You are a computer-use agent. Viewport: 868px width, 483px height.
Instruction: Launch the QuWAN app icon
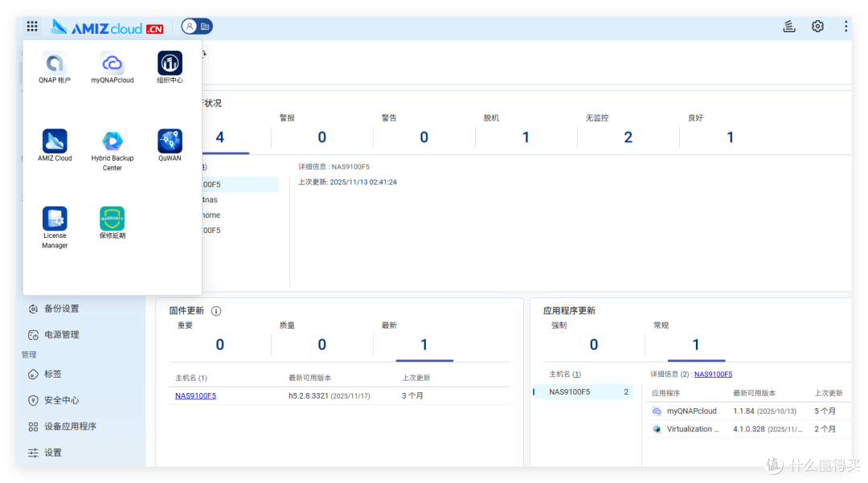click(170, 141)
